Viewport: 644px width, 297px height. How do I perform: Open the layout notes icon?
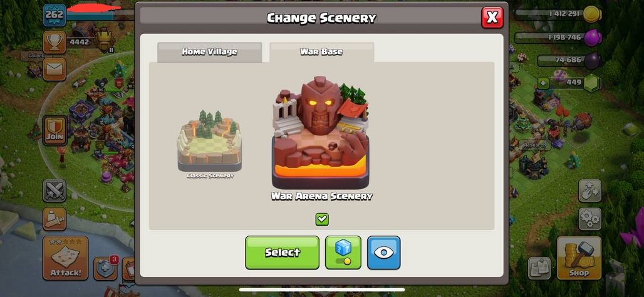[x=539, y=268]
